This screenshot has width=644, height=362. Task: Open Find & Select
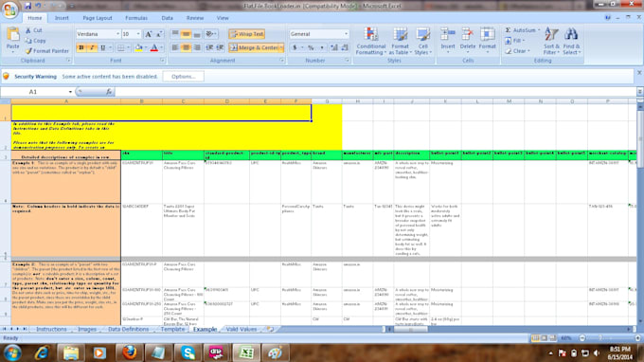(x=571, y=41)
